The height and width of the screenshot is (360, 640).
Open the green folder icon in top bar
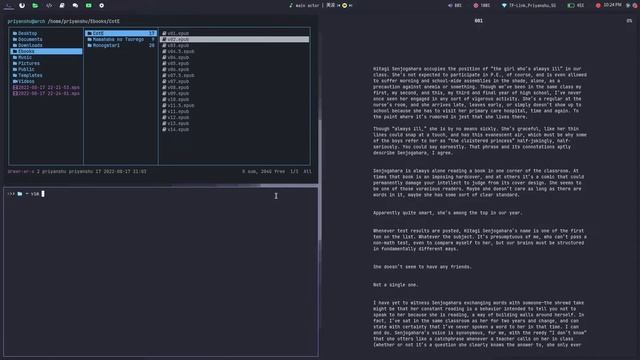tap(35, 5)
